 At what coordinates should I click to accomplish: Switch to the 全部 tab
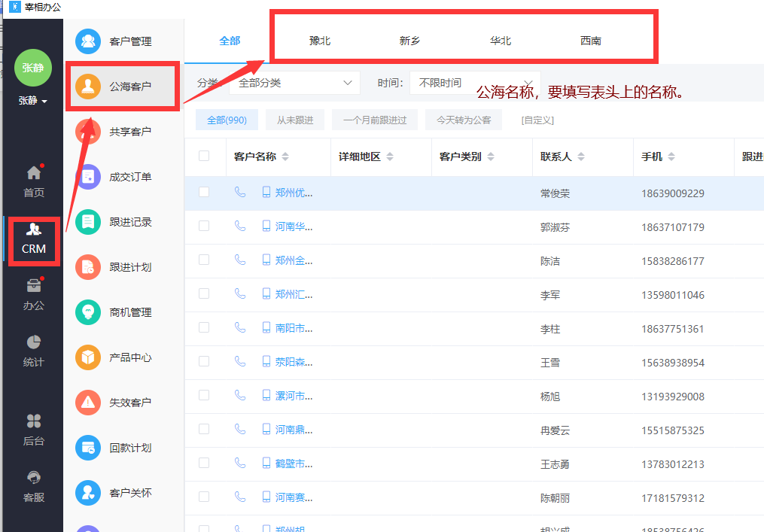[x=230, y=41]
